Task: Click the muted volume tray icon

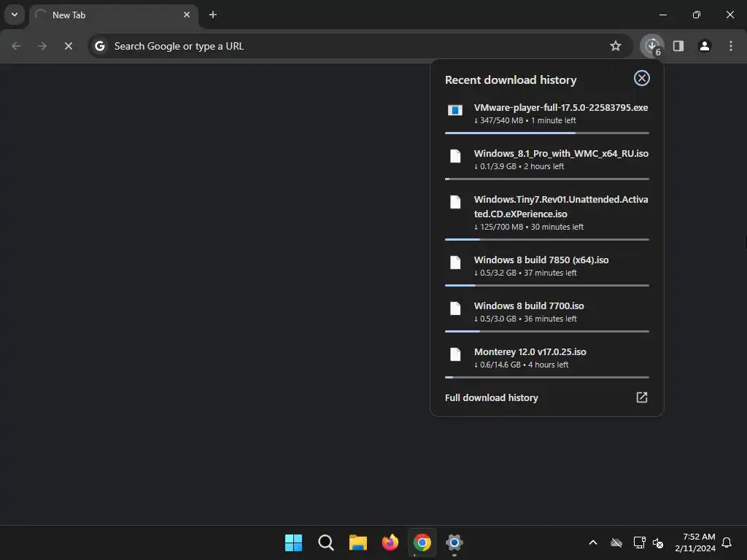Action: [x=658, y=542]
